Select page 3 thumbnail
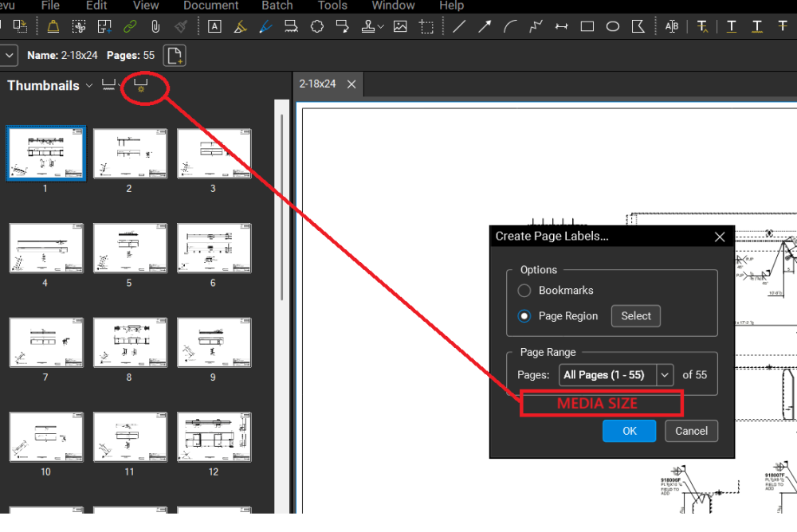This screenshot has width=797, height=532. click(x=214, y=154)
